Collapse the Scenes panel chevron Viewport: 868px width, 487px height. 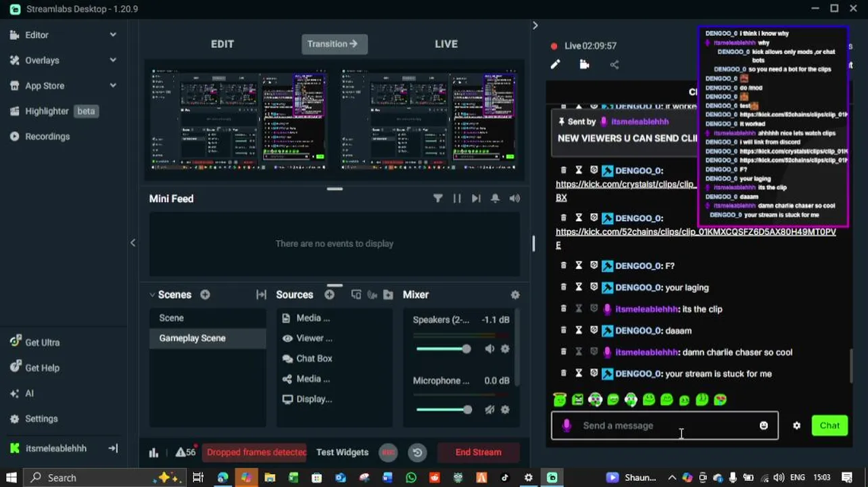[152, 295]
